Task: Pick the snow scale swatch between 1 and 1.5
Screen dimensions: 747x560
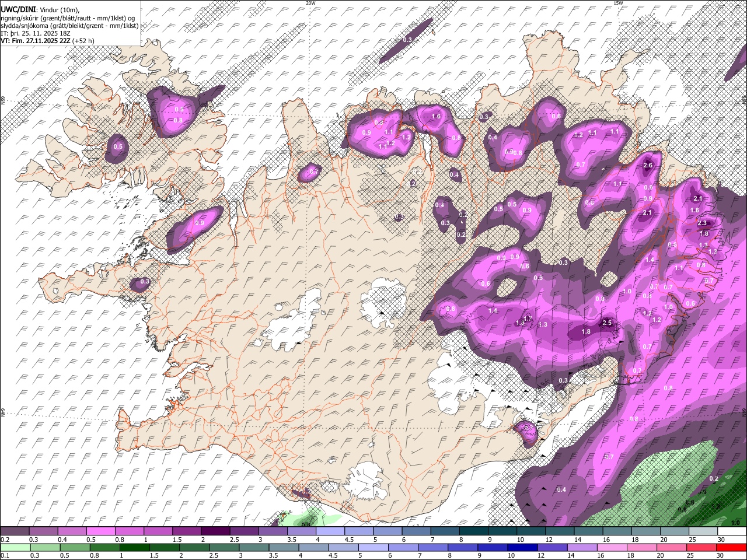Action: (158, 531)
